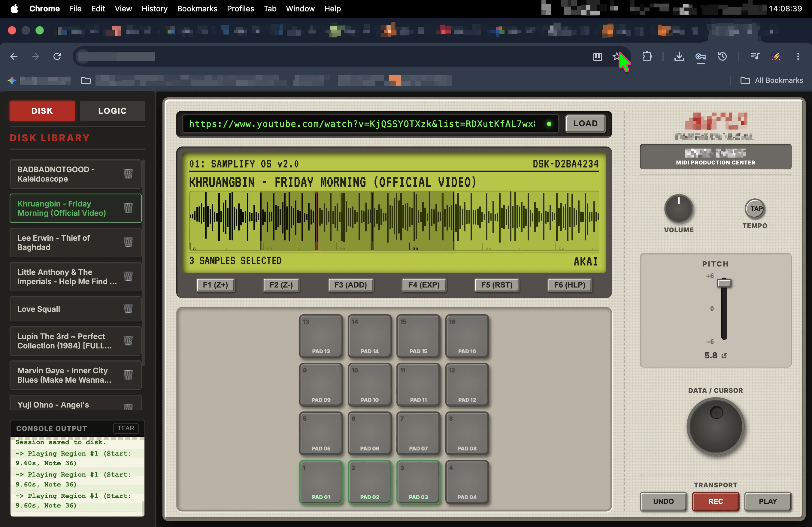The image size is (812, 527).
Task: Click F5 (RST) reset button
Action: 497,285
